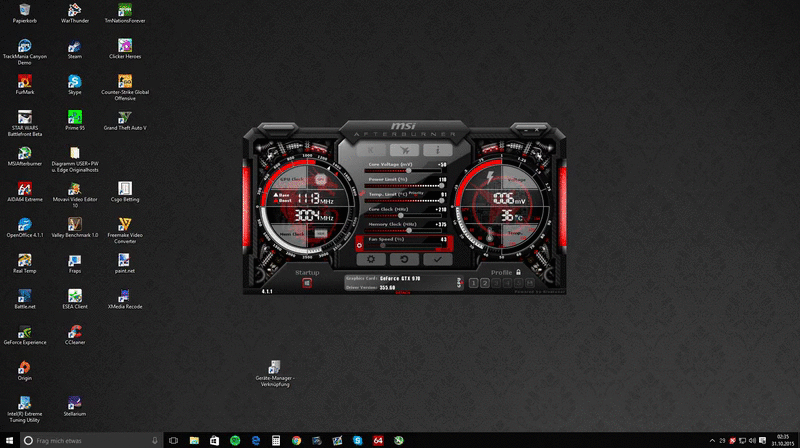Open AIDA64 from the taskbar
The image size is (800, 448).
coord(378,440)
